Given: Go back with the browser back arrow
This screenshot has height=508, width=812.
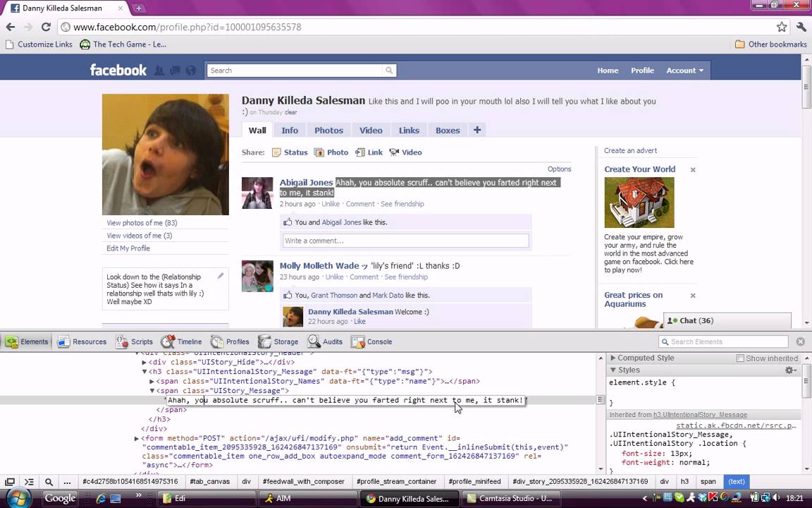Looking at the screenshot, I should [11, 27].
